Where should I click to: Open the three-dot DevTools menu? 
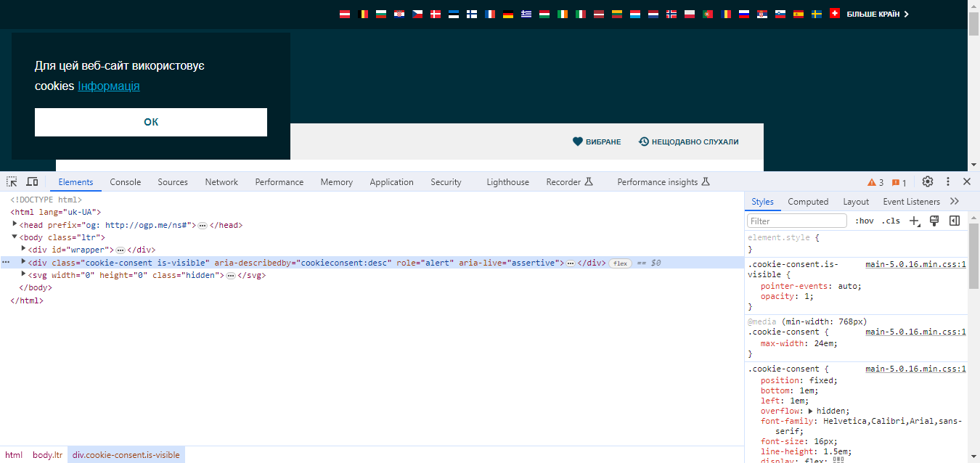[947, 181]
